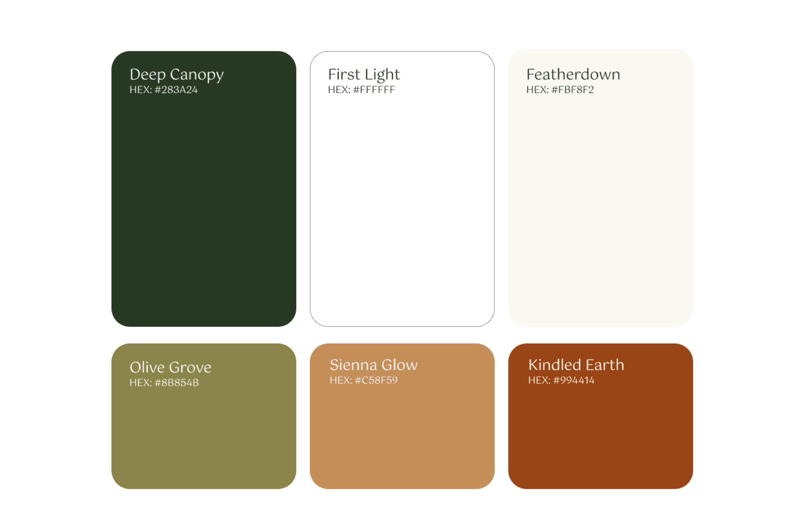The height and width of the screenshot is (525, 812).
Task: Click the 'Deep Canopy' title text
Action: [x=176, y=75]
